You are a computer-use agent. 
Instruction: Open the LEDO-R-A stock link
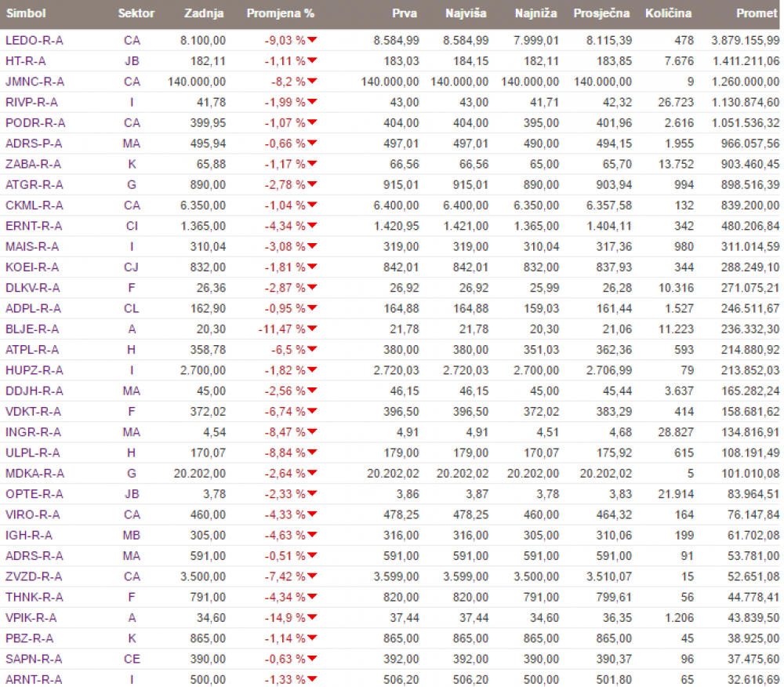34,41
